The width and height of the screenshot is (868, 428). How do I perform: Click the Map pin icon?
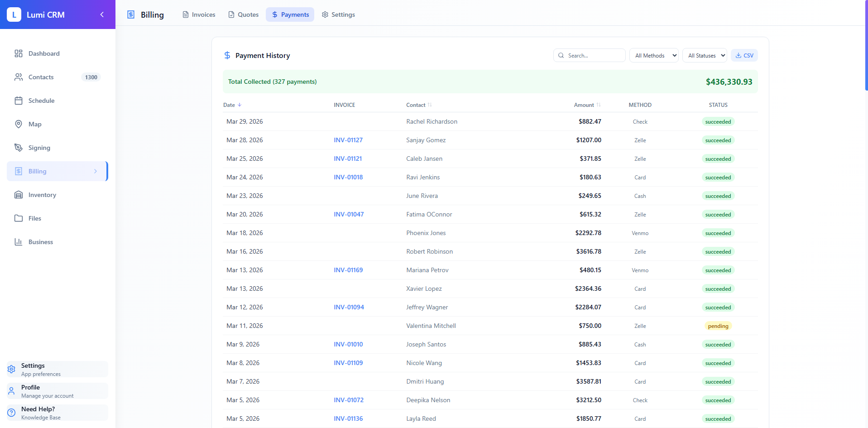click(19, 124)
